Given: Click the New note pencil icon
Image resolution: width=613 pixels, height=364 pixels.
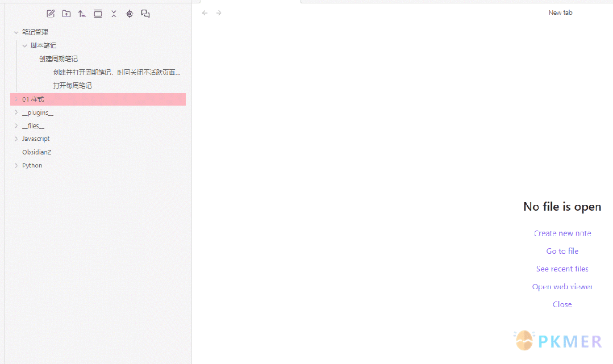Looking at the screenshot, I should (x=51, y=14).
